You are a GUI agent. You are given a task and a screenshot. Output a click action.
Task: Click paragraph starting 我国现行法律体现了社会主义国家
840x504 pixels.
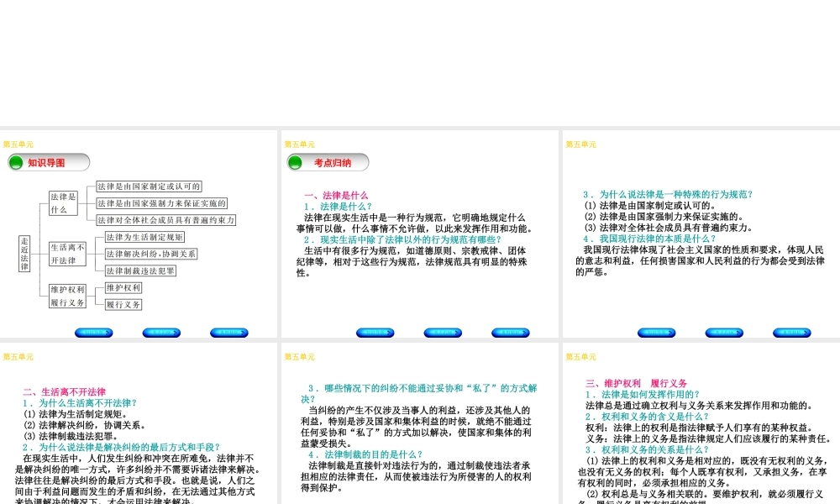tap(701, 260)
